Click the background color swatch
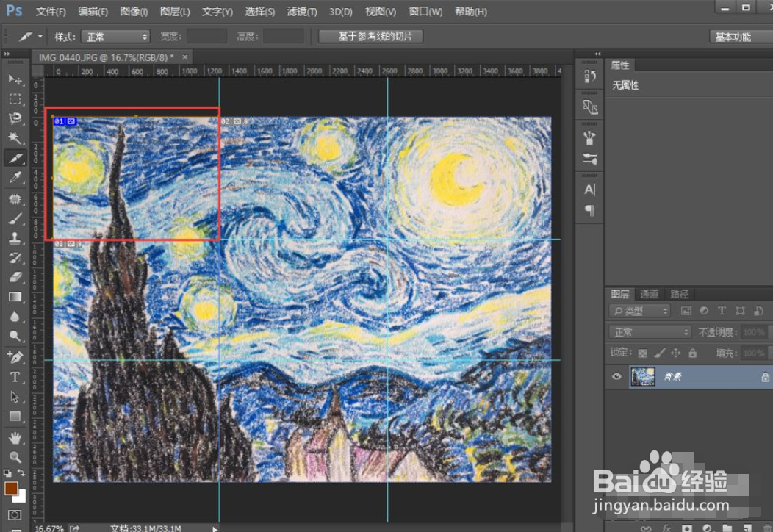Screen dimensions: 773x532 (x=21, y=497)
